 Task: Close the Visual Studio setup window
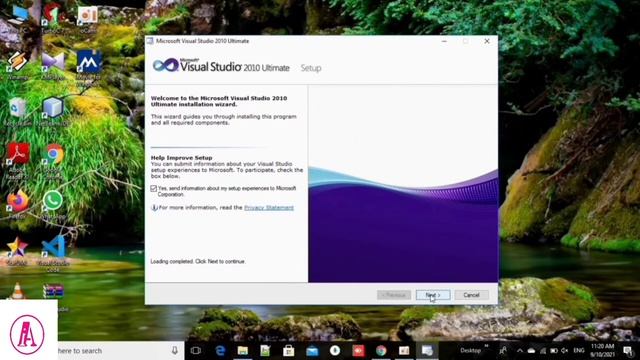point(487,41)
